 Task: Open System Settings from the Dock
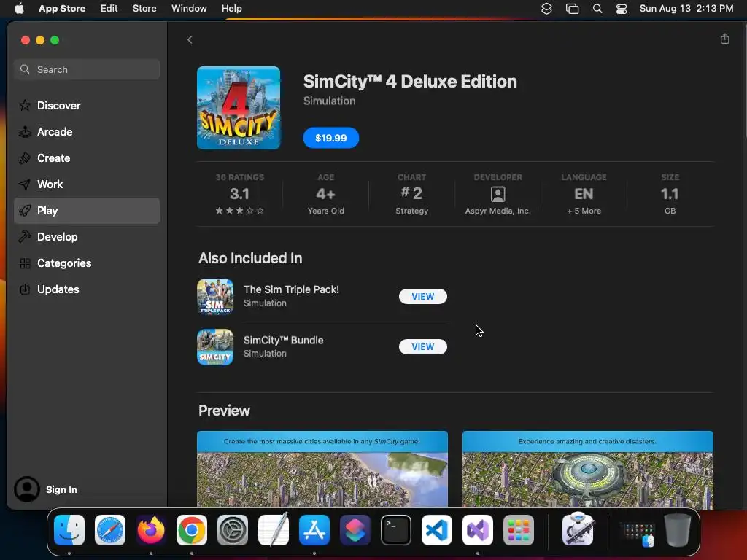coord(233,530)
